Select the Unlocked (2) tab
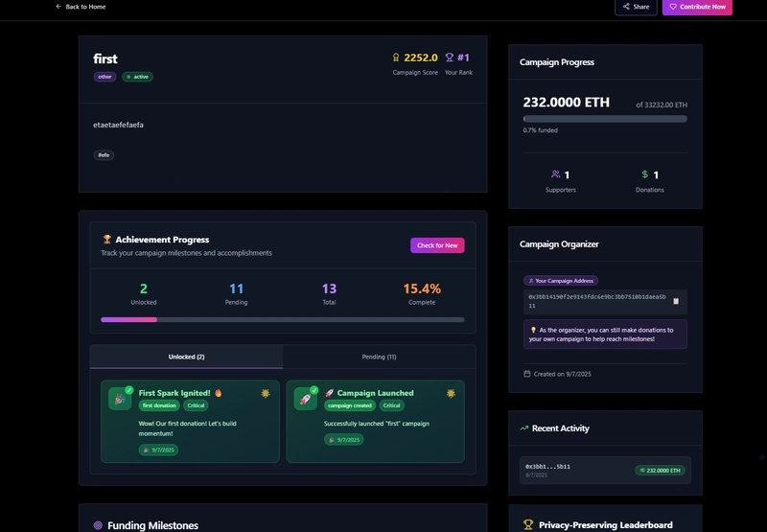This screenshot has height=532, width=767. pos(186,357)
